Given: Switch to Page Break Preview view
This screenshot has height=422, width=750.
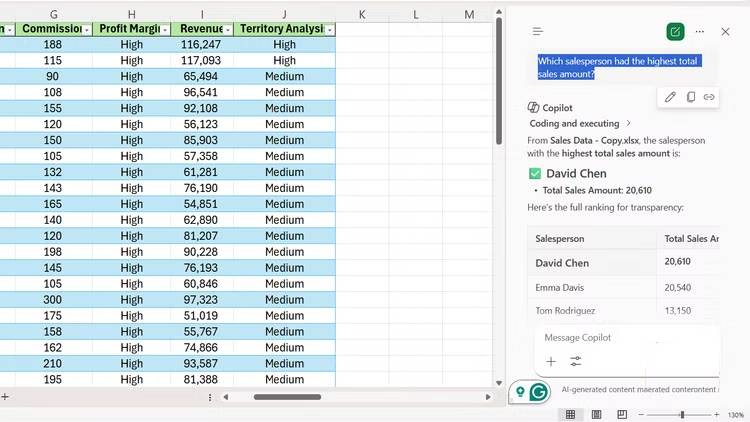Looking at the screenshot, I should click(x=622, y=414).
